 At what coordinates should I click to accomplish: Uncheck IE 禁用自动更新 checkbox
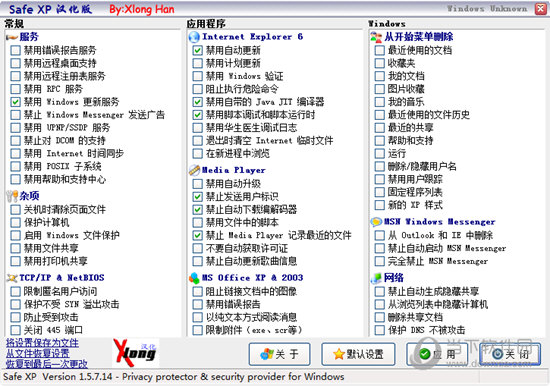point(197,51)
